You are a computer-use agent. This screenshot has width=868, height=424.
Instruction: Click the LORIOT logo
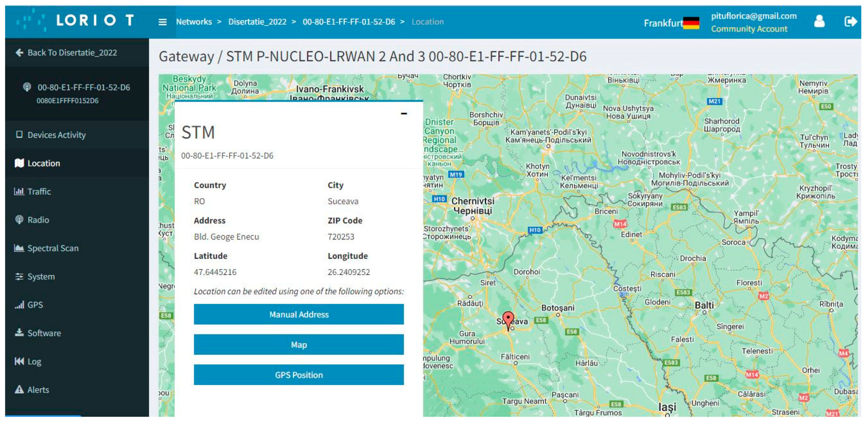click(x=76, y=21)
